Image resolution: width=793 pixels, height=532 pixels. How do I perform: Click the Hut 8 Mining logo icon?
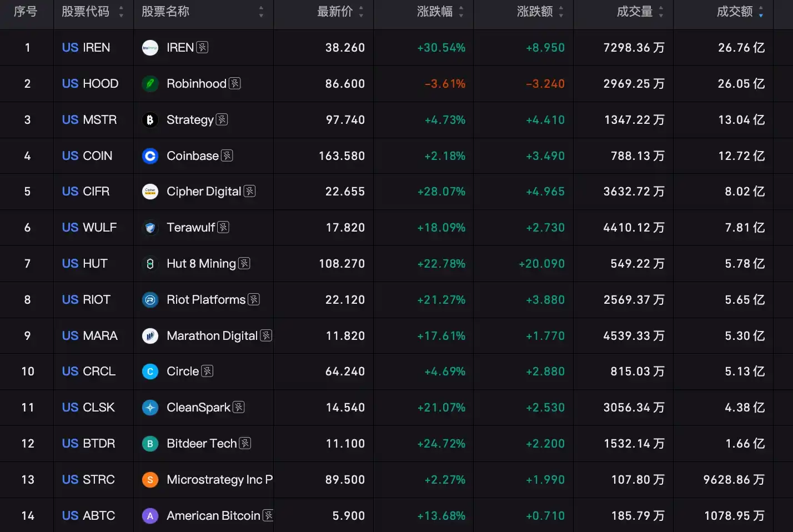tap(150, 264)
